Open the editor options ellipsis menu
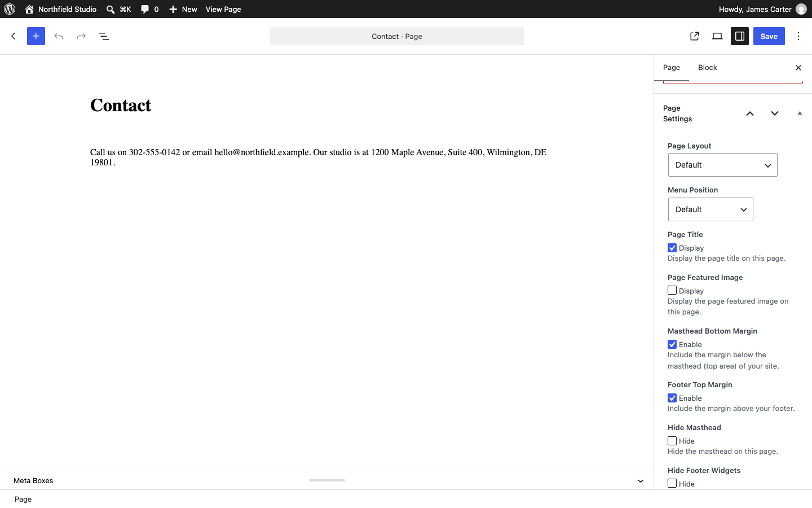Viewport: 812px width, 508px height. tap(798, 36)
